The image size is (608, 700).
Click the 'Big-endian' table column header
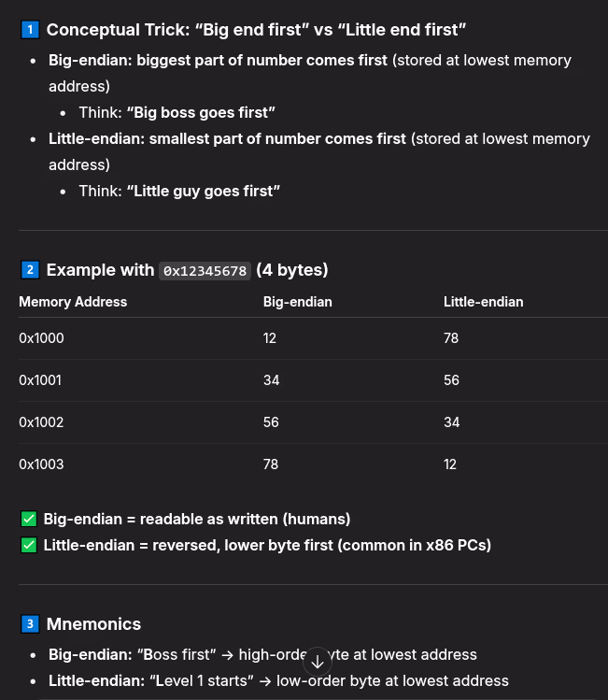pyautogui.click(x=297, y=302)
